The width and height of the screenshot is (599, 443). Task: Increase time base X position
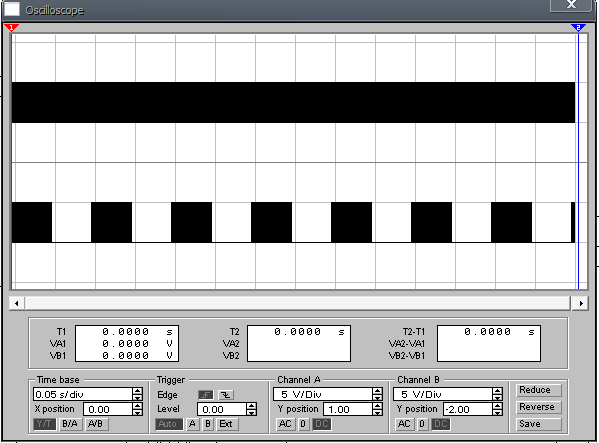tap(138, 406)
